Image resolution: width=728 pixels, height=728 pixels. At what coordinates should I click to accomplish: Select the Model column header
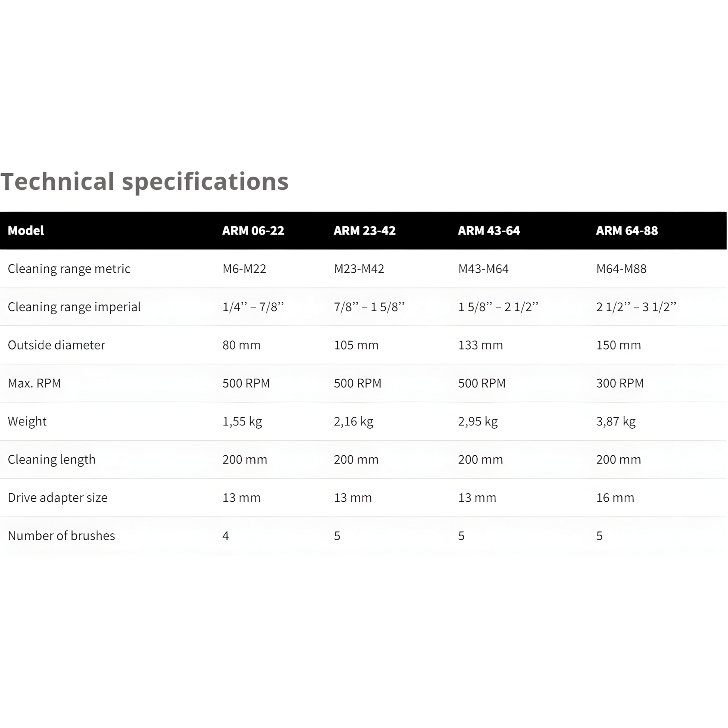point(25,230)
